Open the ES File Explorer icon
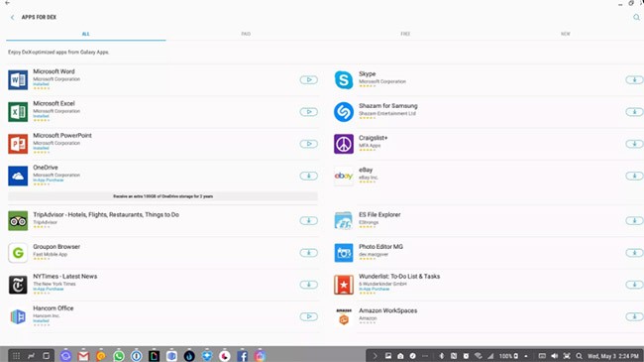Viewport: 644px width, 362px height. pos(344,220)
